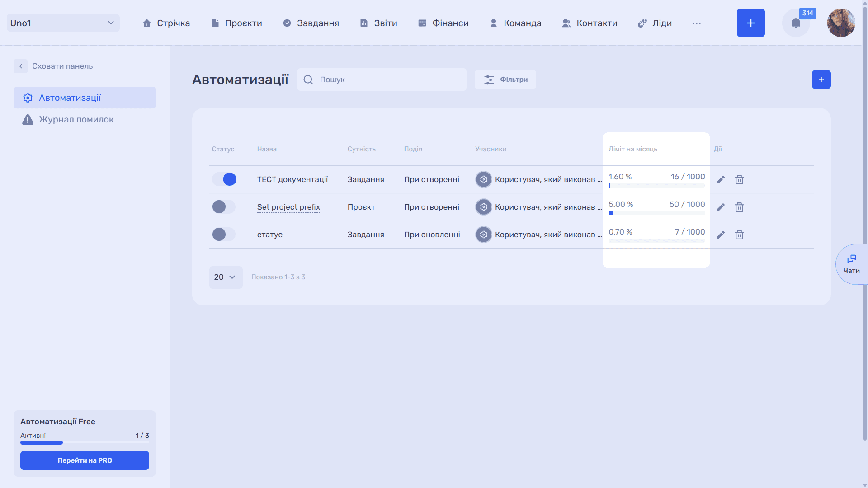Navigate to Фінанси

(x=443, y=23)
